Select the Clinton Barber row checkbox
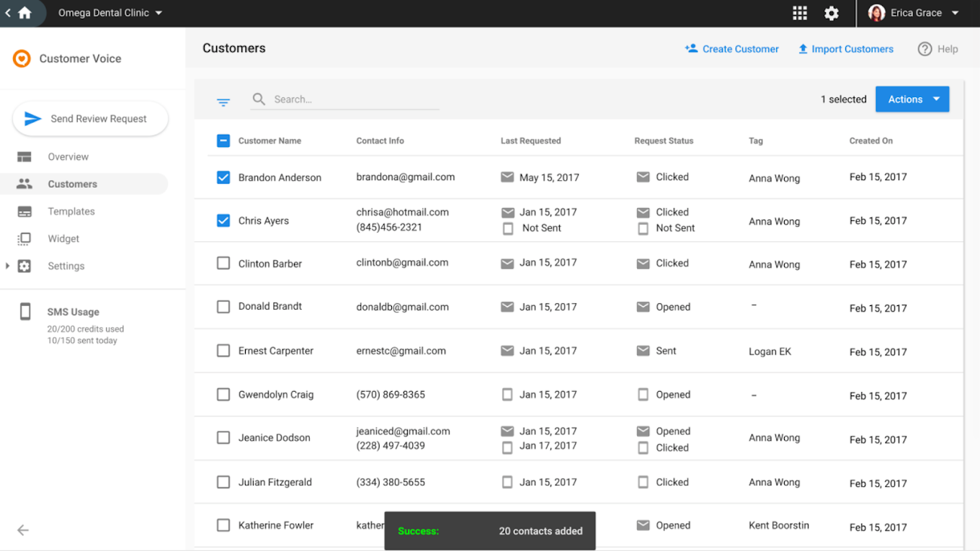Image resolution: width=980 pixels, height=551 pixels. (223, 264)
